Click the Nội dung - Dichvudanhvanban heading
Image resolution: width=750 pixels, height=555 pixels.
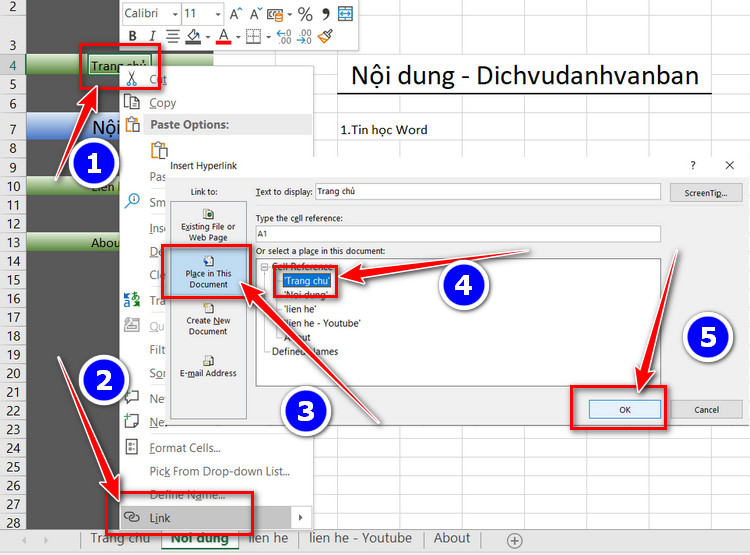(525, 76)
